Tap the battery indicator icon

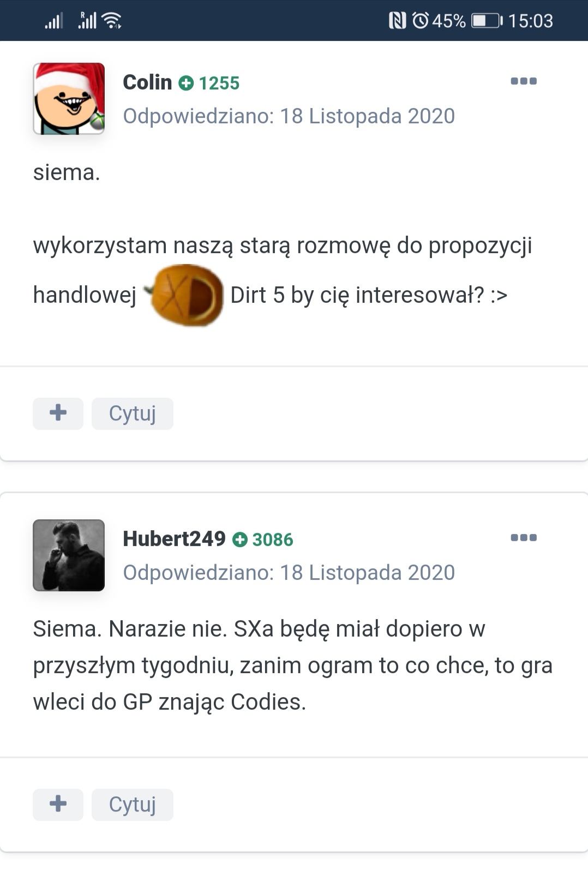(x=487, y=21)
